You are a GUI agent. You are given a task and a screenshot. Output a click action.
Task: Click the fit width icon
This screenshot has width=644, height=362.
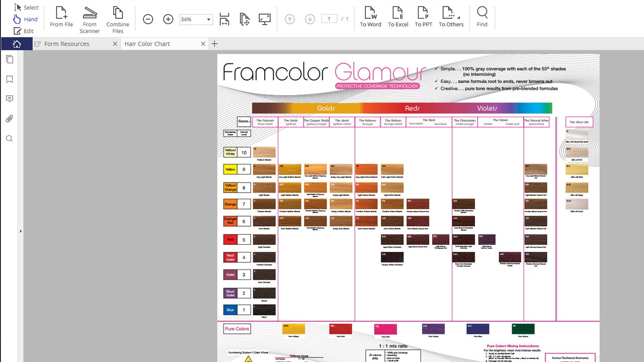pyautogui.click(x=224, y=19)
